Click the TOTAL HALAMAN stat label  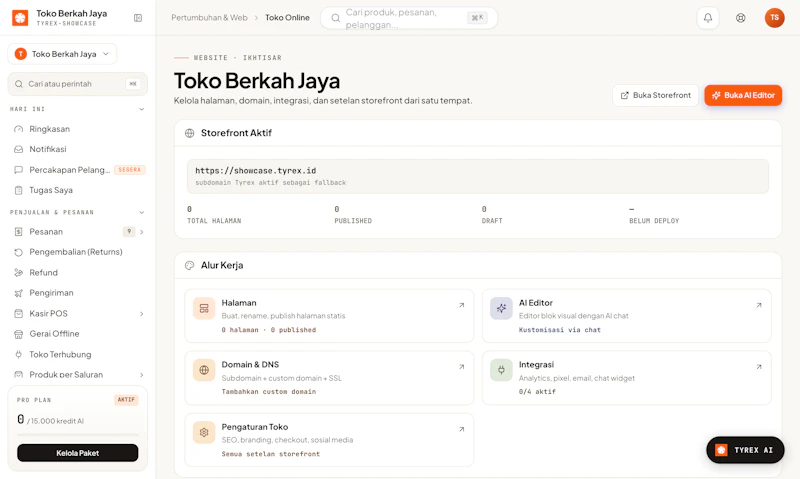click(214, 221)
